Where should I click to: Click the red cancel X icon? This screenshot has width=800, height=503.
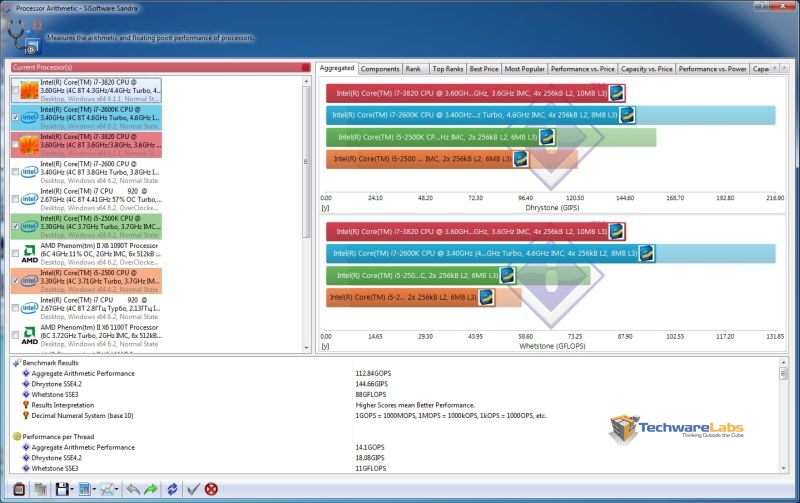point(211,489)
